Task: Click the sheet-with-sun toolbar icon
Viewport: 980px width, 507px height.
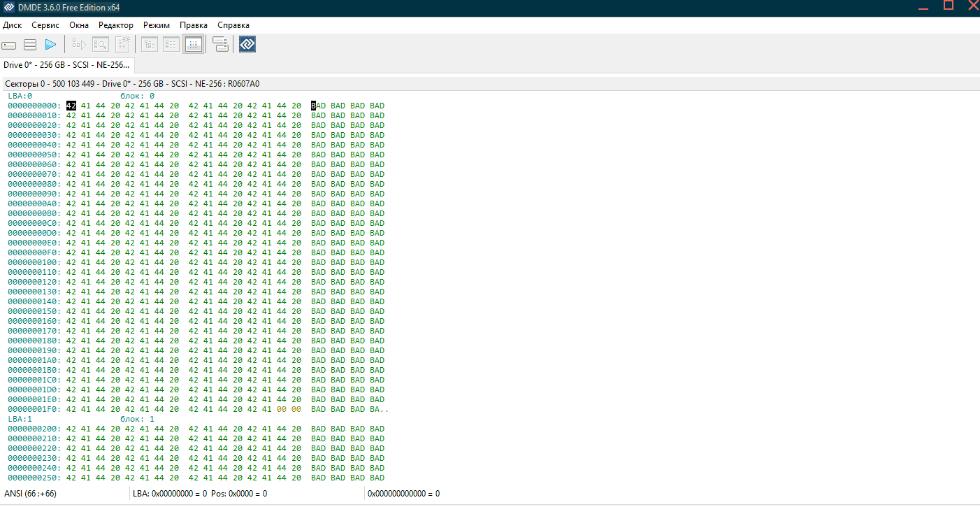Action: point(122,45)
